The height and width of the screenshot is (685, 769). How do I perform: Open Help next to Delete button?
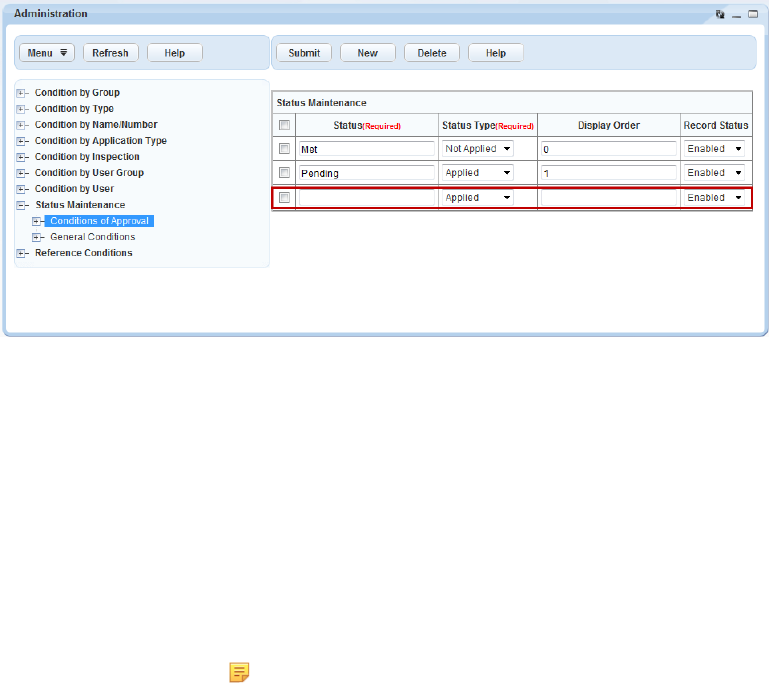click(496, 53)
